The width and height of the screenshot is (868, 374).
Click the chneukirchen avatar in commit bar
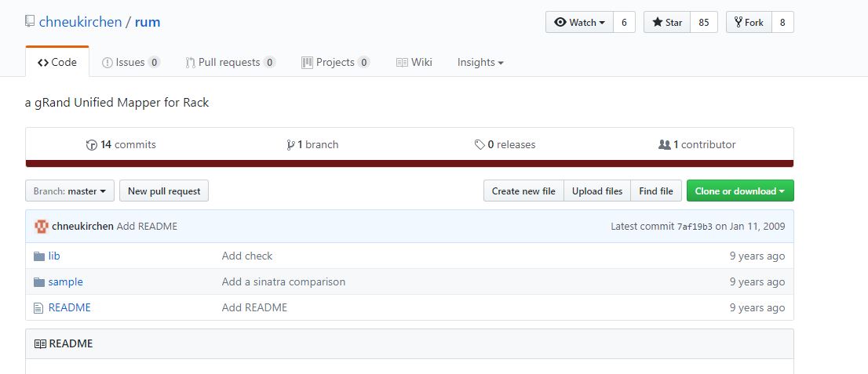[x=42, y=226]
